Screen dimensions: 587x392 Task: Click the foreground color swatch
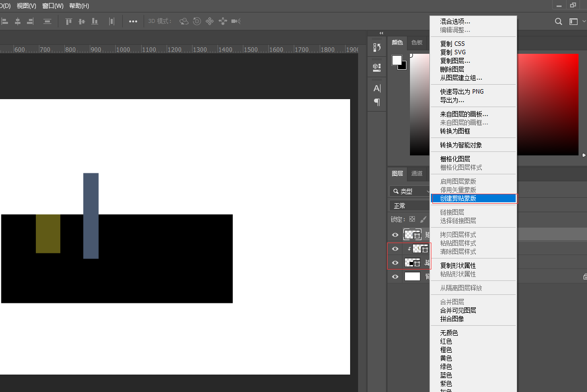[x=397, y=60]
